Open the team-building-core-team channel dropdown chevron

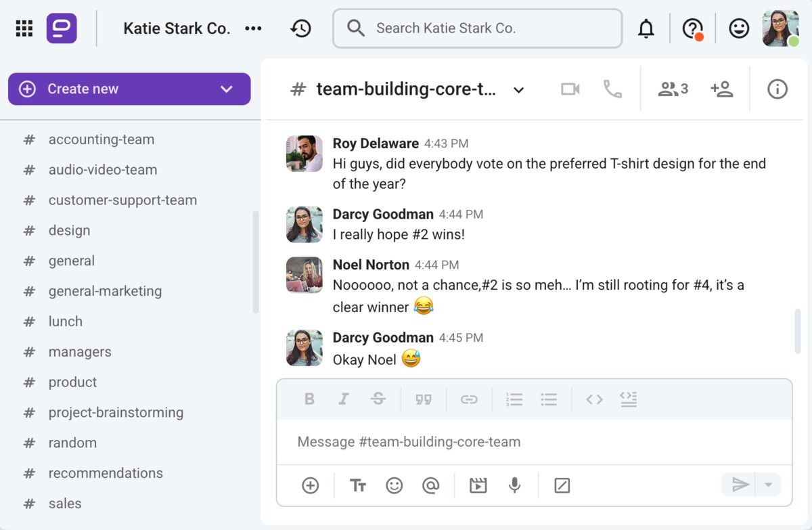point(518,90)
